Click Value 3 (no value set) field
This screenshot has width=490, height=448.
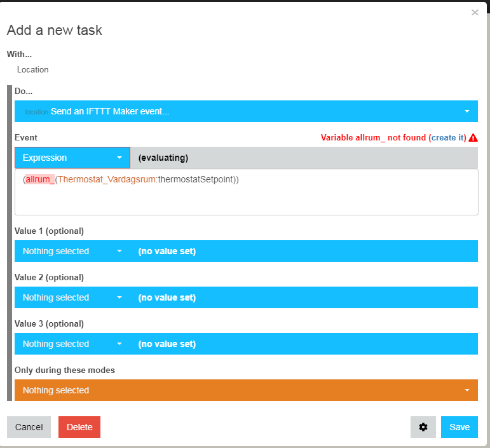coord(304,344)
